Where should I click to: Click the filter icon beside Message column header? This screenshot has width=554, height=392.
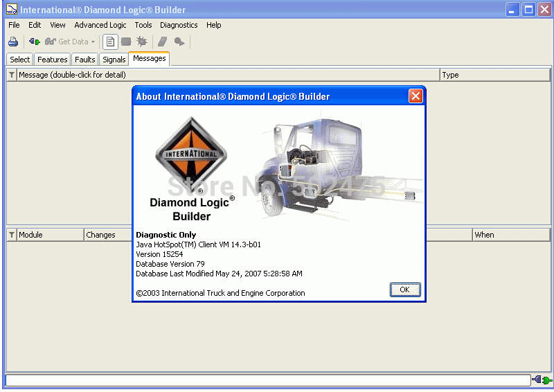click(12, 75)
